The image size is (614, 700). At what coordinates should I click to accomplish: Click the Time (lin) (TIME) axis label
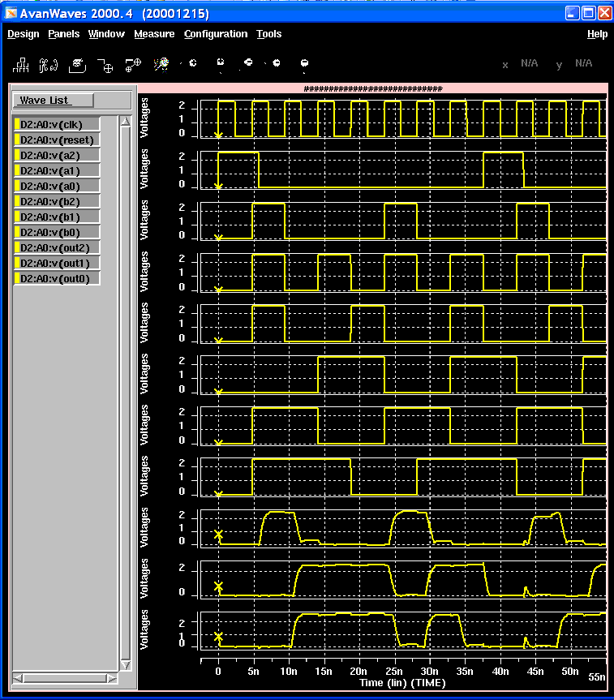pos(403,683)
